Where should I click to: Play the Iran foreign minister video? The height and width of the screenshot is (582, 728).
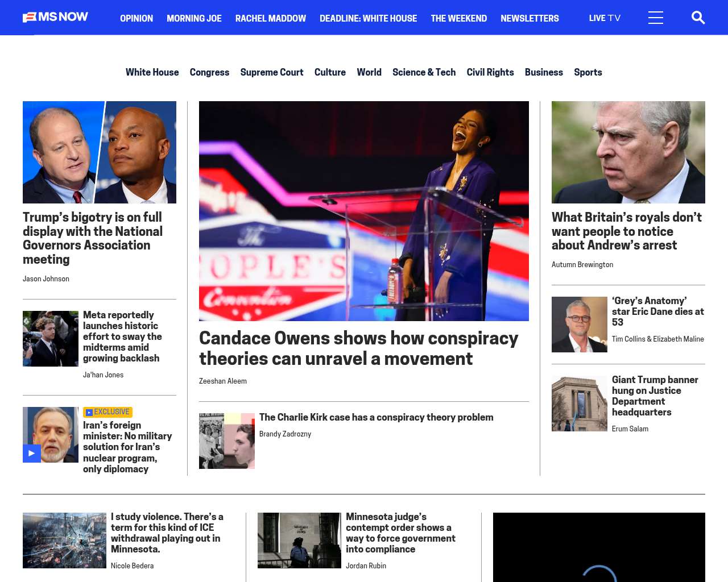(32, 453)
